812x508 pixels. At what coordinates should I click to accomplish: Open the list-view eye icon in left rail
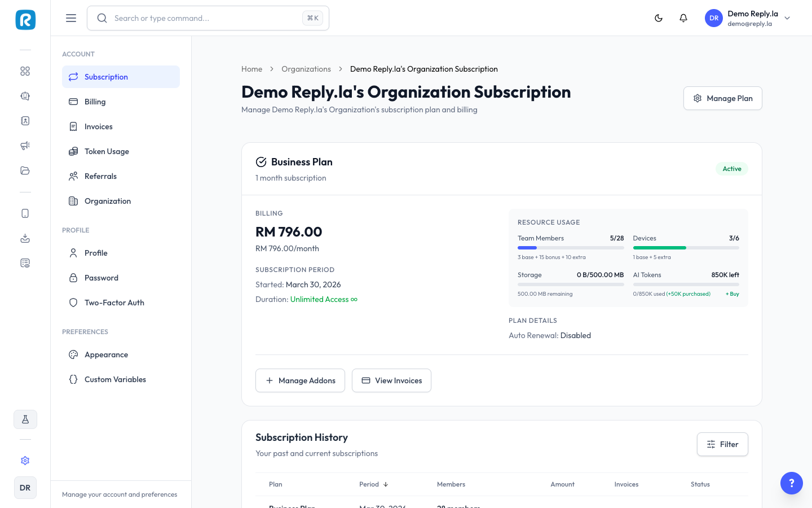coord(25,263)
